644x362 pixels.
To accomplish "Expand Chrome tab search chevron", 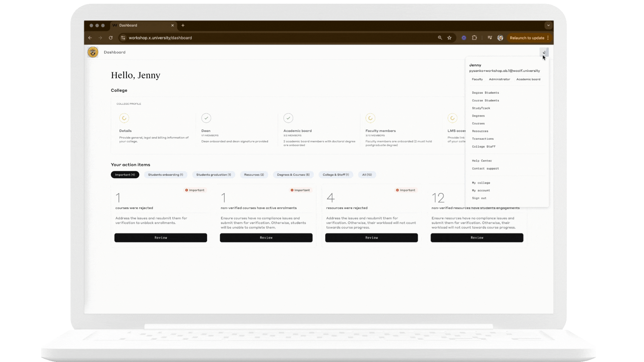I will coord(548,25).
